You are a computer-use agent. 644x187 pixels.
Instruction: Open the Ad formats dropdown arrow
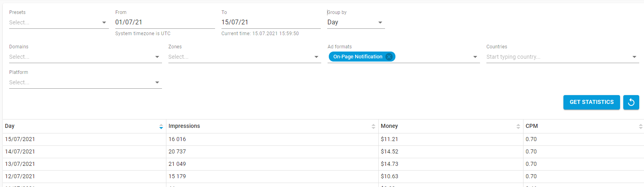475,57
